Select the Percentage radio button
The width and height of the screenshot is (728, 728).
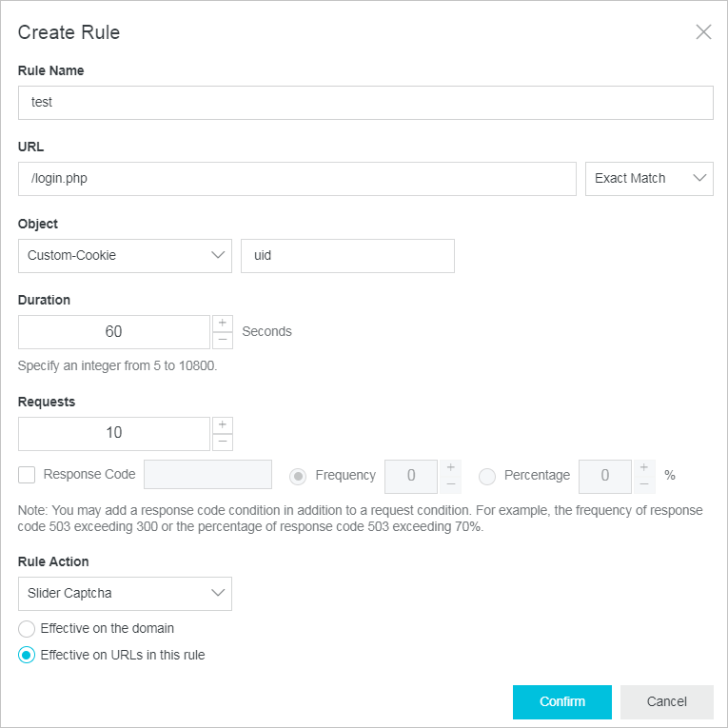[x=487, y=476]
